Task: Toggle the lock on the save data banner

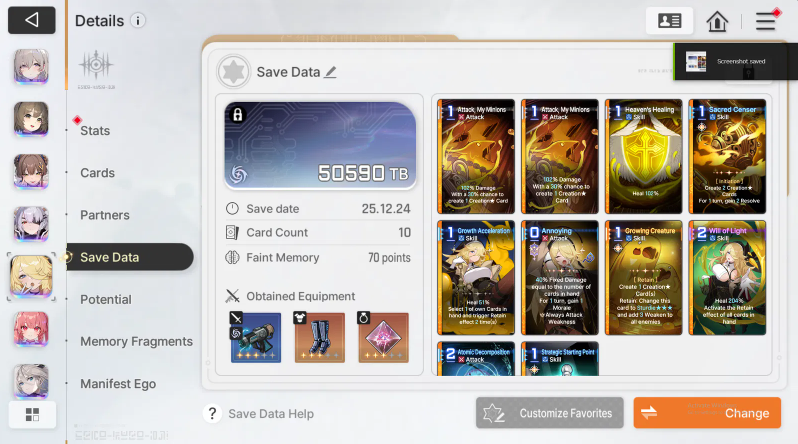Action: [238, 115]
